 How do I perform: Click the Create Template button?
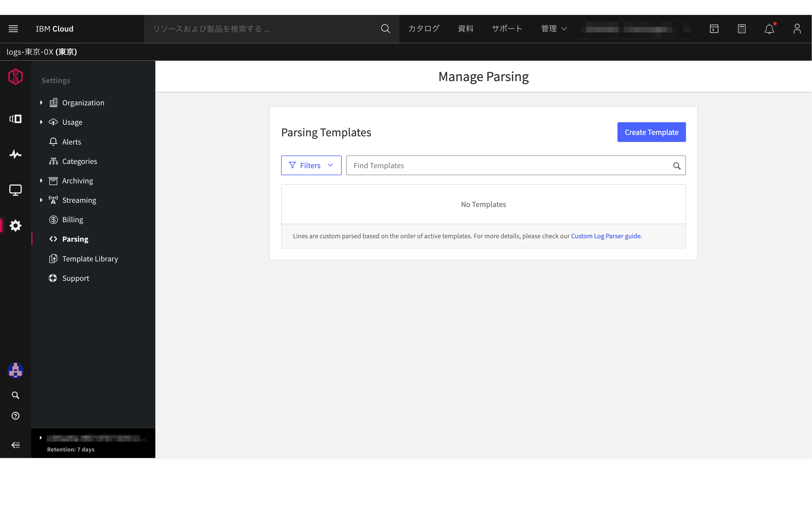[651, 132]
